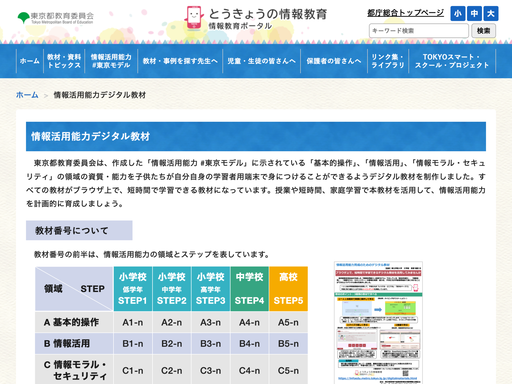Open 保護者の皆さんへ menu item
This screenshot has width=512, height=384.
coord(334,61)
